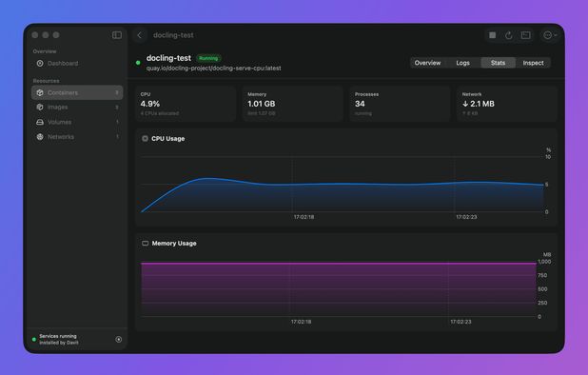The width and height of the screenshot is (588, 375).
Task: Select Containers in the sidebar
Action: [77, 92]
